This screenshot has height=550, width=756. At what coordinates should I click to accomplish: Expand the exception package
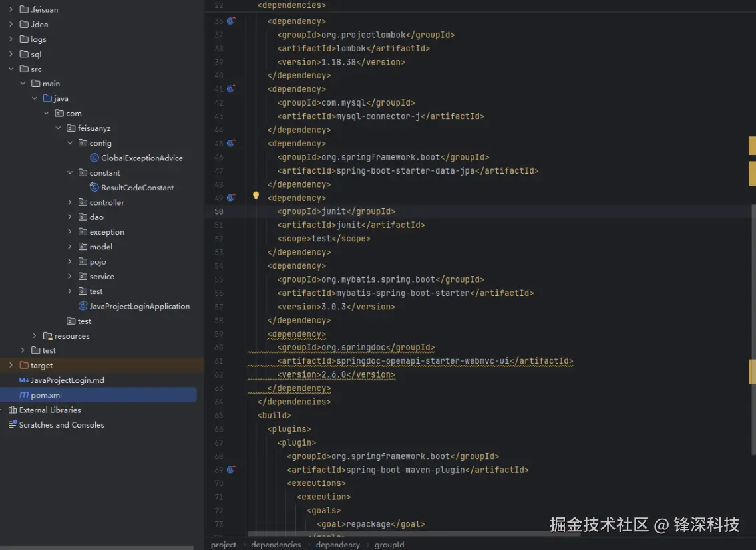pyautogui.click(x=69, y=232)
